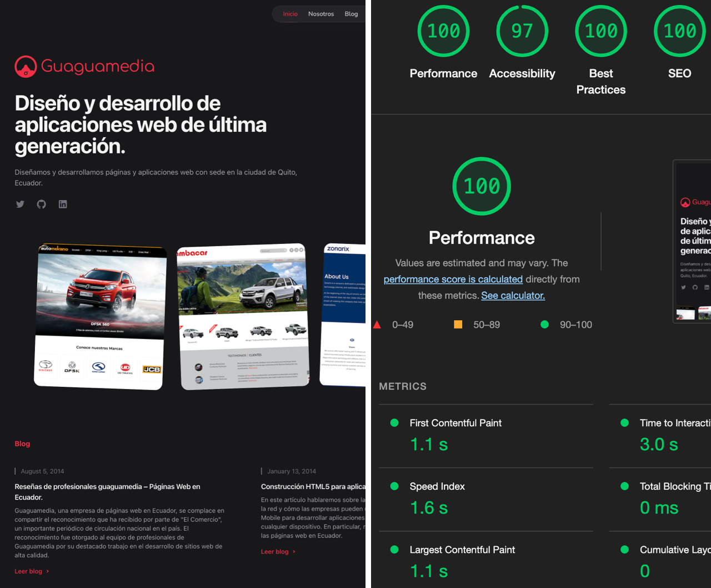Go to the Inicio nav item
The width and height of the screenshot is (711, 588).
(290, 14)
